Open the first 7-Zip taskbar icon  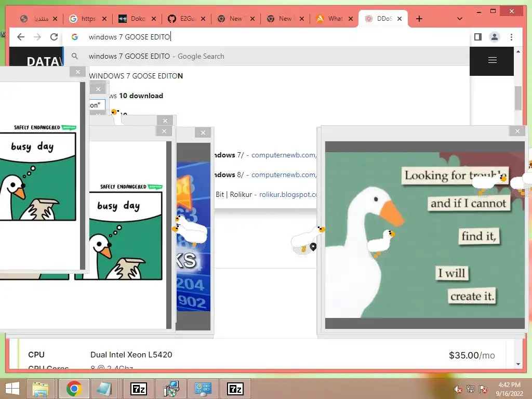coord(139,389)
